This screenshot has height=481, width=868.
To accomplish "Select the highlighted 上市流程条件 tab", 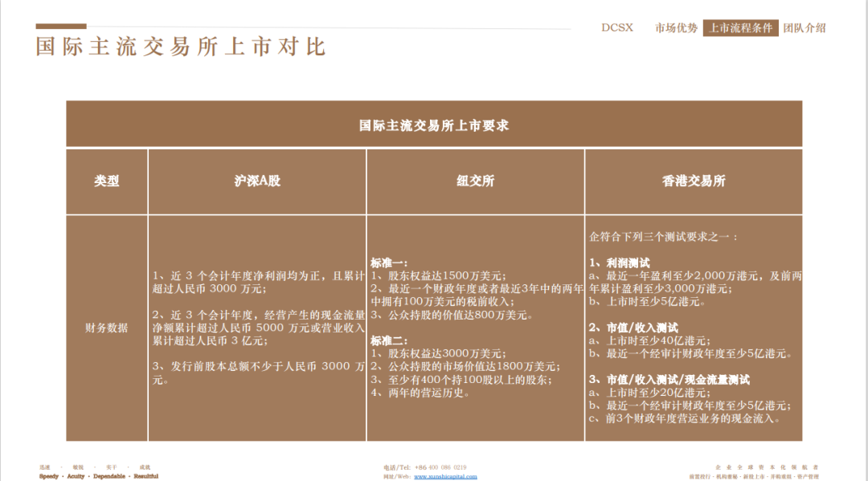I will (741, 27).
